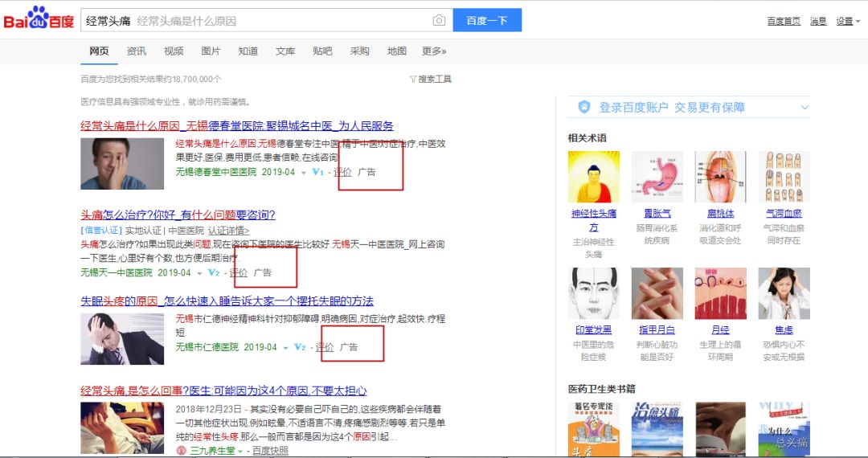
Task: Click the search input field
Action: pos(267,20)
